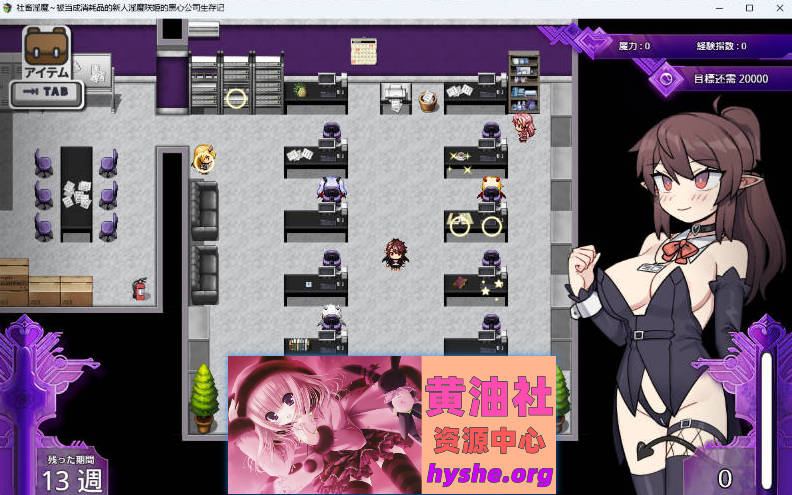Click the bookshelf in the top-right corner
792x495 pixels.
click(x=523, y=81)
